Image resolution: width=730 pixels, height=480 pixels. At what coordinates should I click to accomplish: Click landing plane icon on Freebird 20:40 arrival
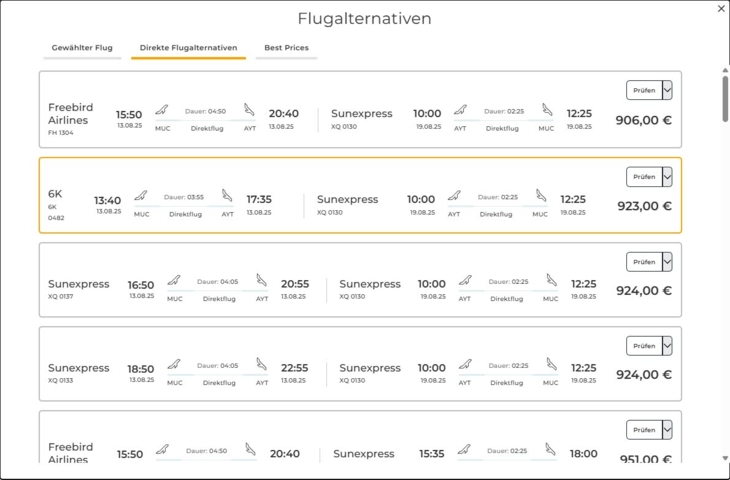point(249,110)
